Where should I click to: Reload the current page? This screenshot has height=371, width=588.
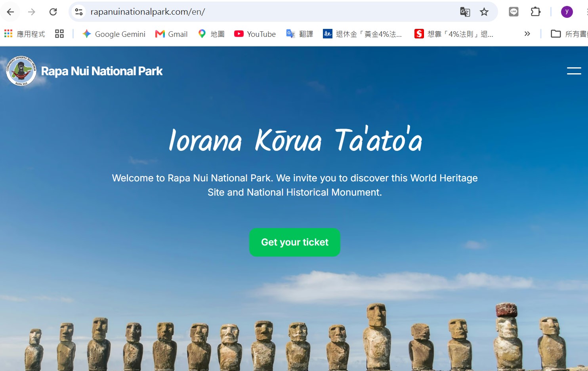53,12
